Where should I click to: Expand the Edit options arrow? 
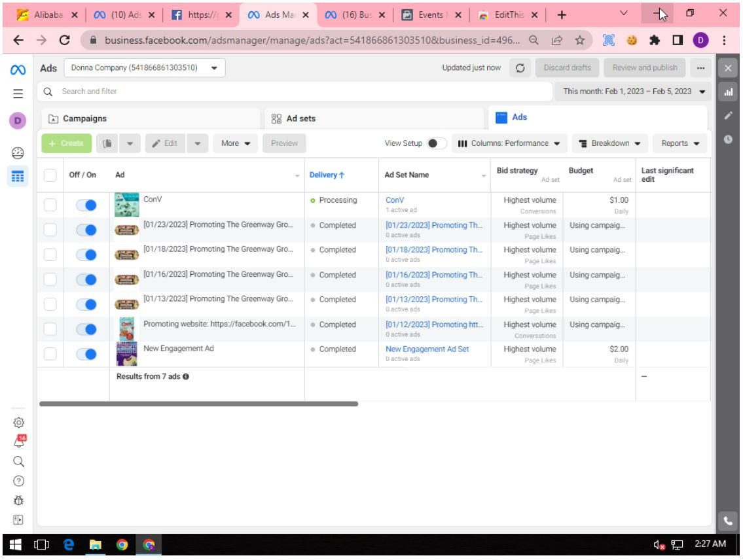(x=198, y=143)
